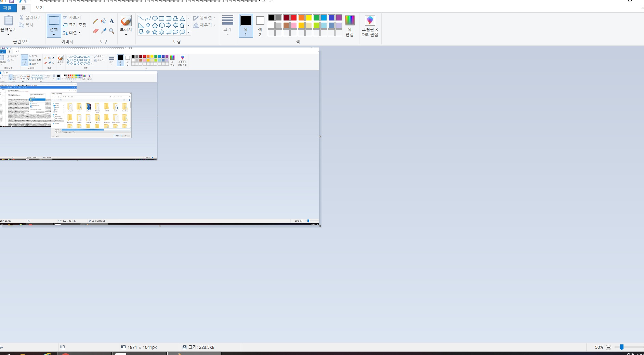Viewport: 644px width, 355px height.
Task: Select the Text tool
Action: (111, 21)
